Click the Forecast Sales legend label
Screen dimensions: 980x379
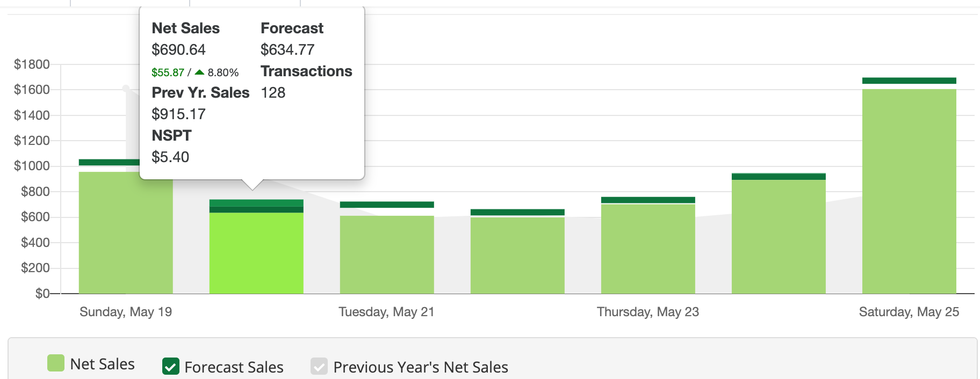pos(234,367)
